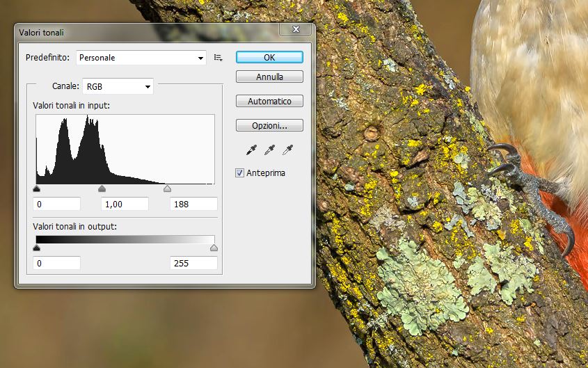Click the input midtone gray slider
The width and height of the screenshot is (588, 368).
(x=102, y=189)
